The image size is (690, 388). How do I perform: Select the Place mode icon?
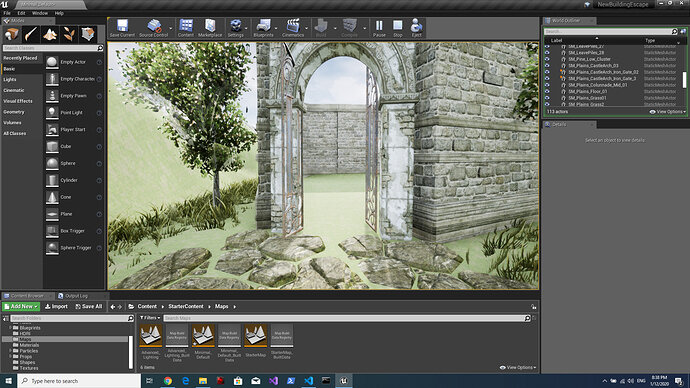[12, 34]
